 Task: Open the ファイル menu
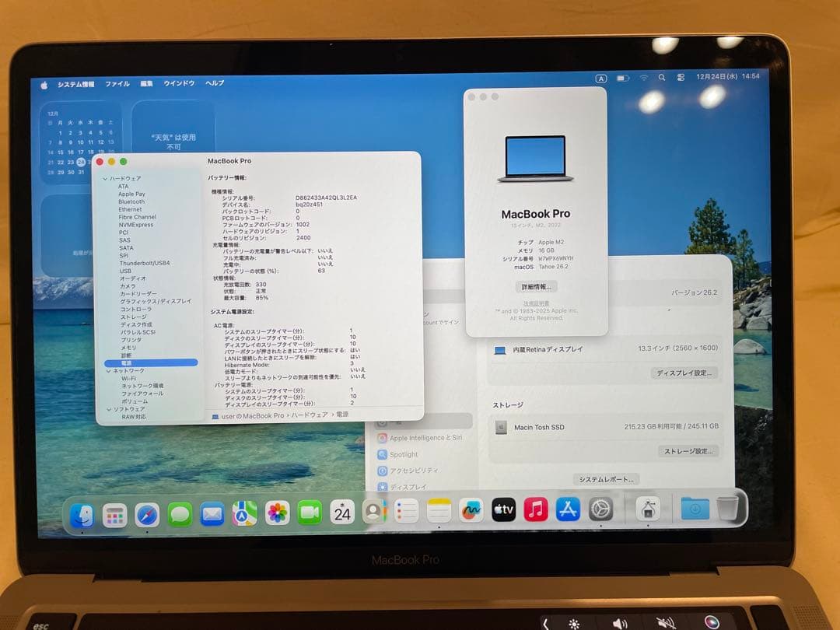(x=117, y=83)
